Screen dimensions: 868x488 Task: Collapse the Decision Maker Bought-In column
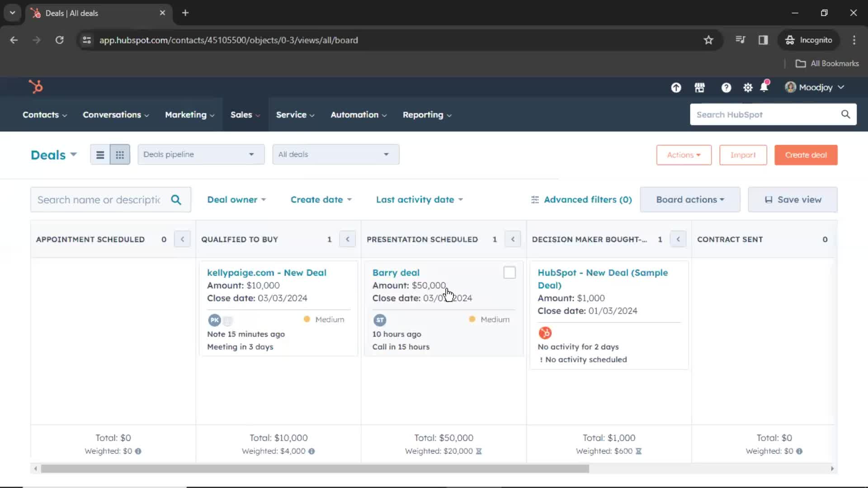[x=678, y=239]
